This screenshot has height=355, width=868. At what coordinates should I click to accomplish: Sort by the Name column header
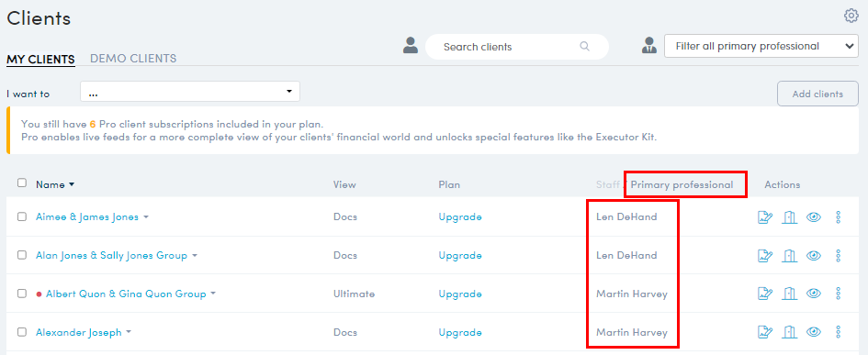(x=55, y=184)
